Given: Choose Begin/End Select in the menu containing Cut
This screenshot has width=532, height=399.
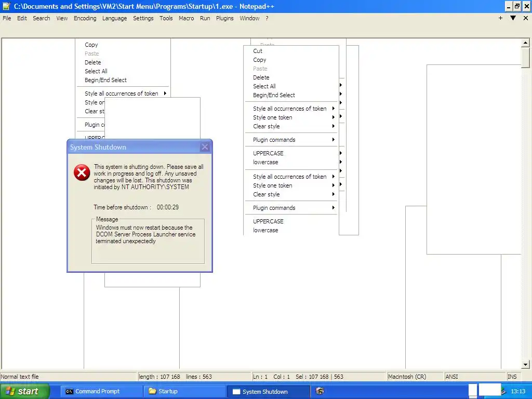Looking at the screenshot, I should coord(274,95).
